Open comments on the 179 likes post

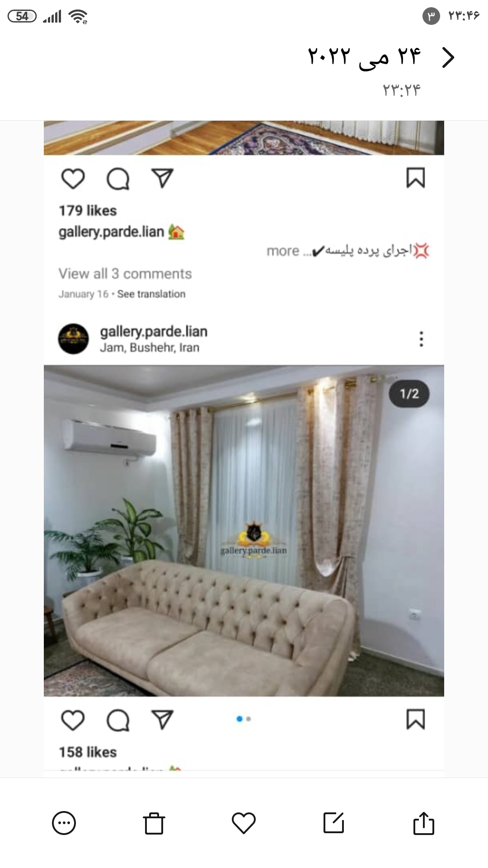tap(118, 179)
